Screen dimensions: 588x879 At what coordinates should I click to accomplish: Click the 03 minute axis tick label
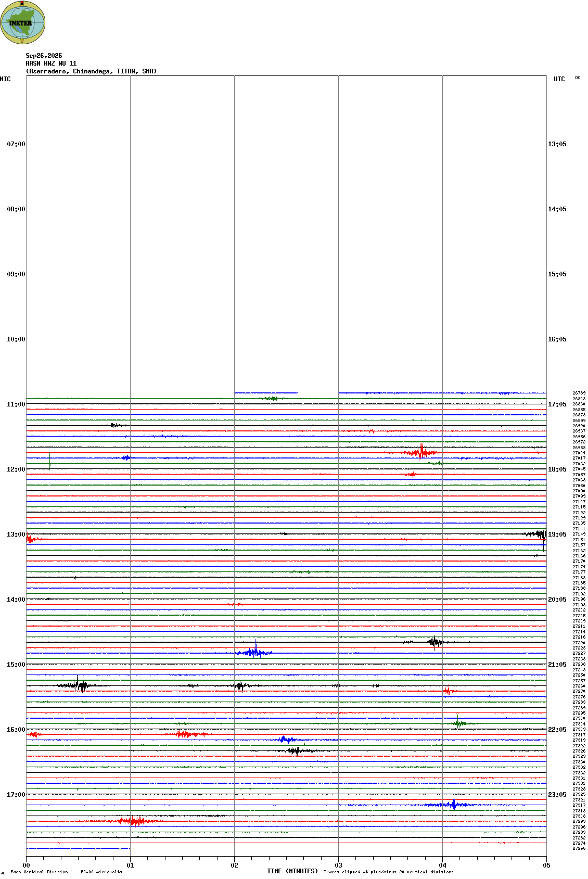pyautogui.click(x=339, y=865)
